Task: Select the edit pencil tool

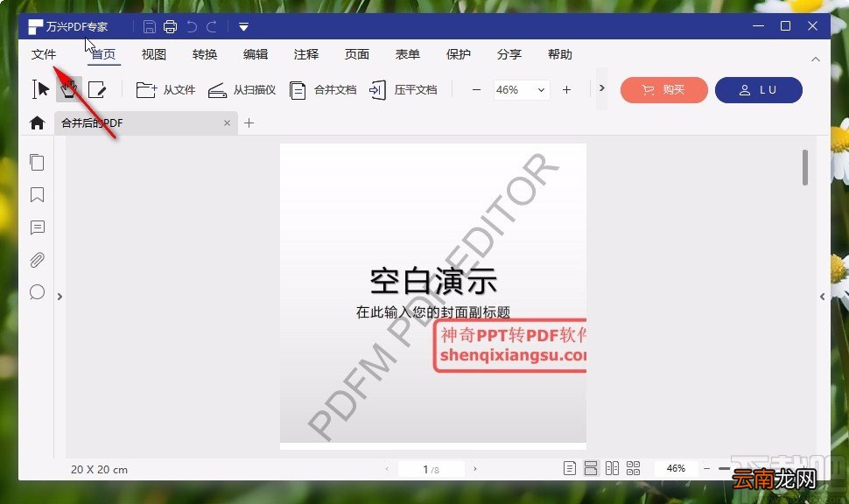Action: (97, 89)
